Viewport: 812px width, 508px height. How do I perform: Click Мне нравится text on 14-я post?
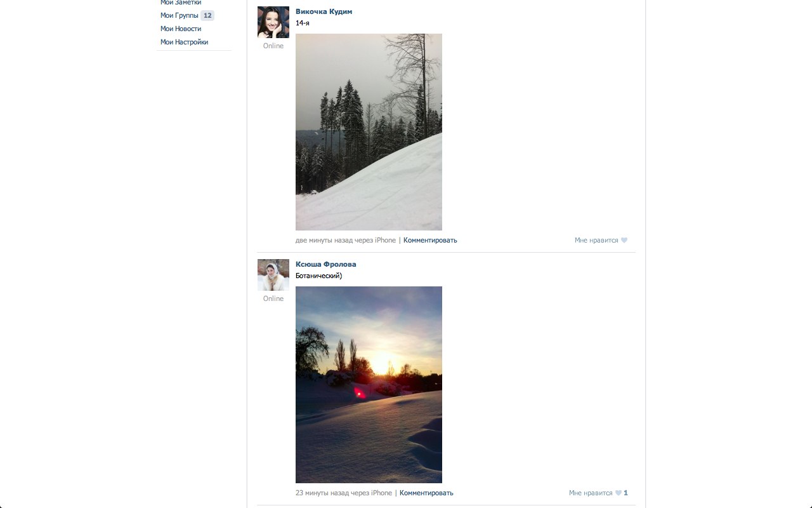point(596,240)
